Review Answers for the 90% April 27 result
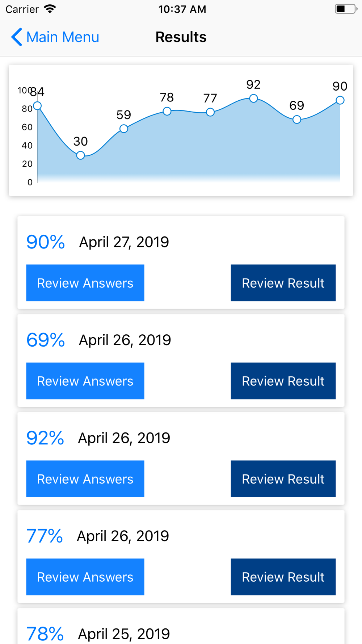 85,283
